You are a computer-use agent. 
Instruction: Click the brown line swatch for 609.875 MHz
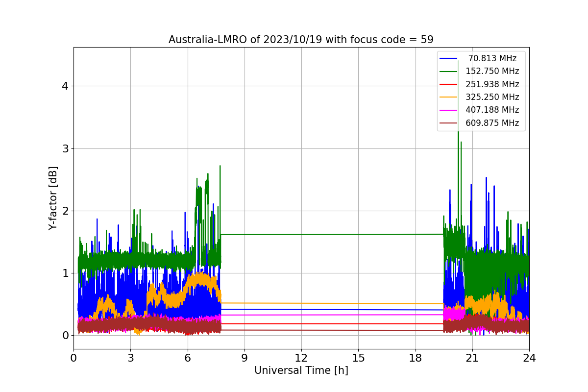coord(448,123)
